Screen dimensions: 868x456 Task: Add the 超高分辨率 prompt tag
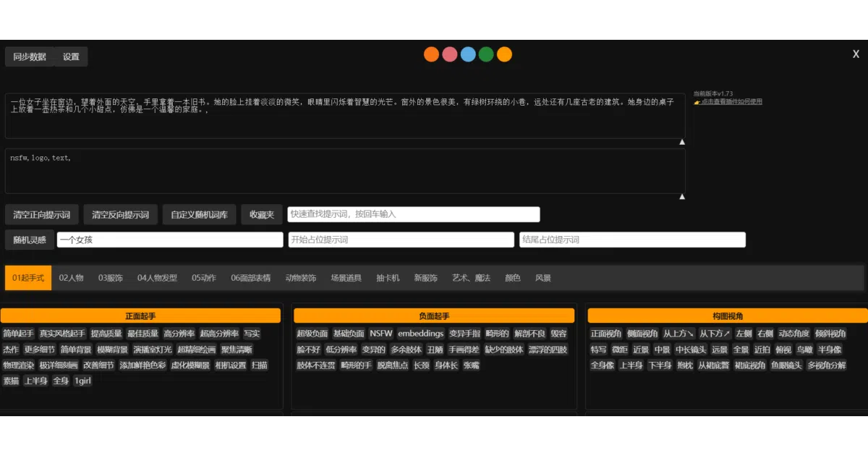pyautogui.click(x=220, y=334)
